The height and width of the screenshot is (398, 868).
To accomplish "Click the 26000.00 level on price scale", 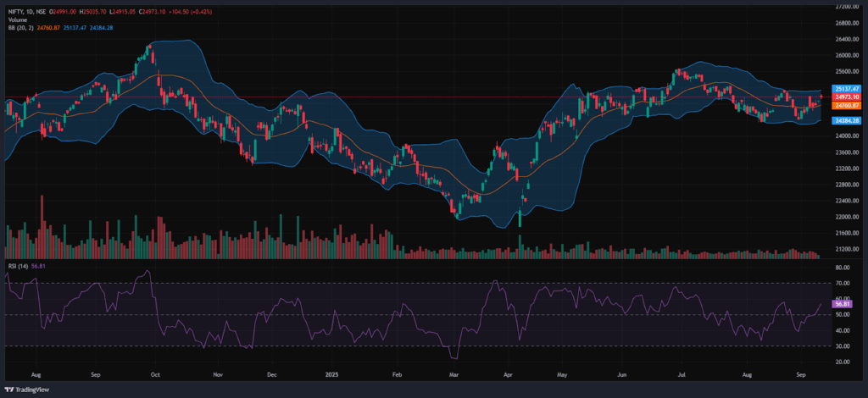I will click(846, 55).
